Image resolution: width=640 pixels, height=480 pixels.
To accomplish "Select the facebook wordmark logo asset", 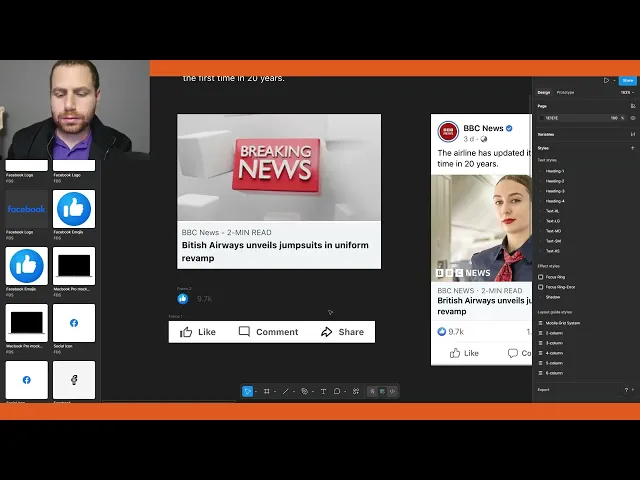I will (27, 209).
